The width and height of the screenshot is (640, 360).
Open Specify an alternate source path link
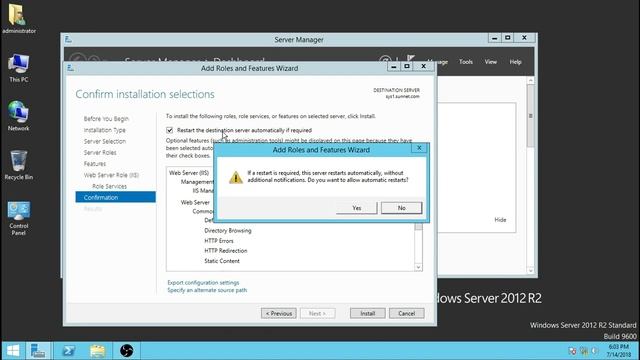tap(207, 290)
